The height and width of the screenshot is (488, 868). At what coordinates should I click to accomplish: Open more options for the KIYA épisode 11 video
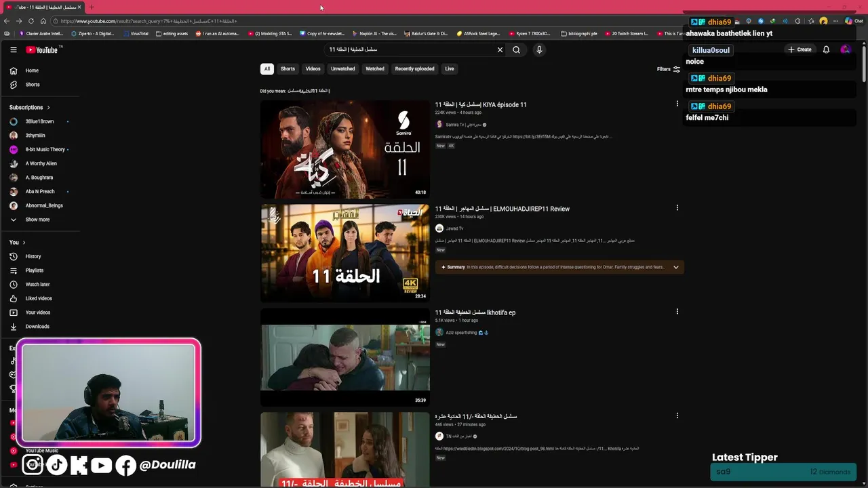click(677, 104)
